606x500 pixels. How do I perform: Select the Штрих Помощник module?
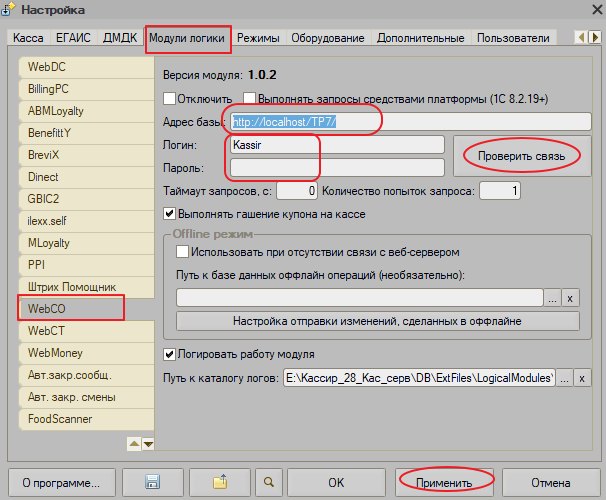pyautogui.click(x=86, y=287)
